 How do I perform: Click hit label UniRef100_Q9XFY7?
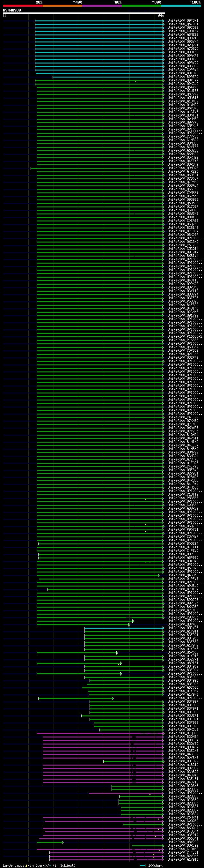[183, 80]
